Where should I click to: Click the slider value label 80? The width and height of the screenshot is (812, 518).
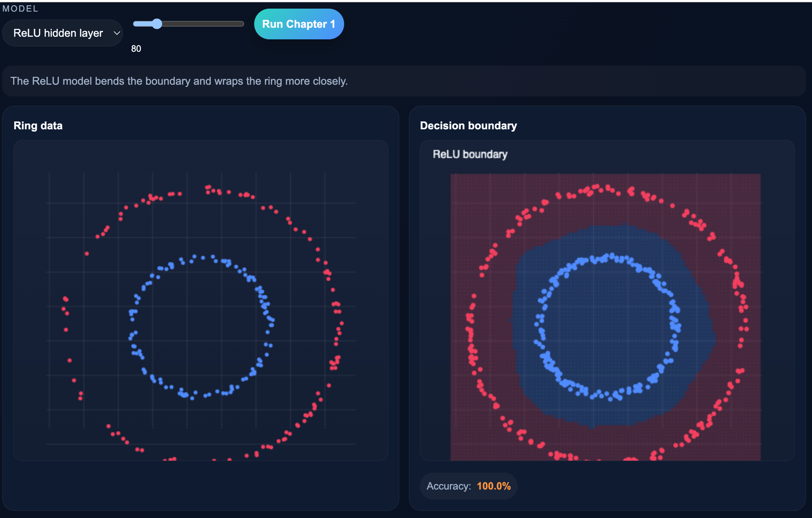tap(136, 49)
